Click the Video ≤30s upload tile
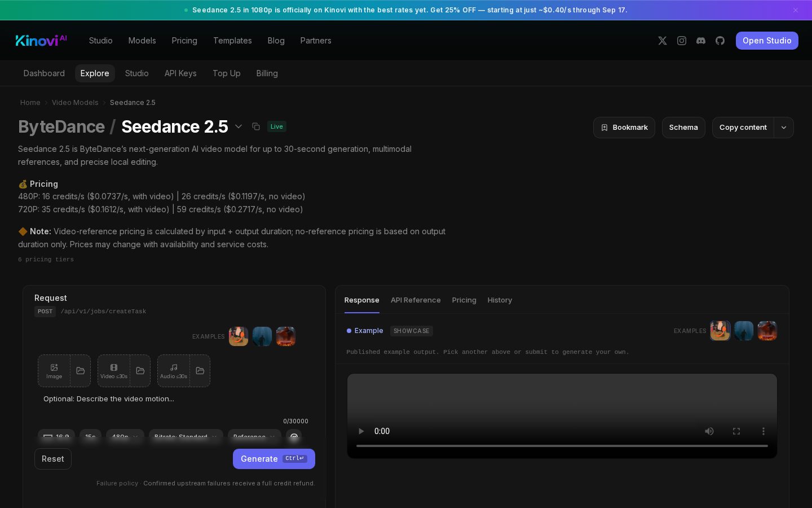The height and width of the screenshot is (508, 812). tap(114, 371)
